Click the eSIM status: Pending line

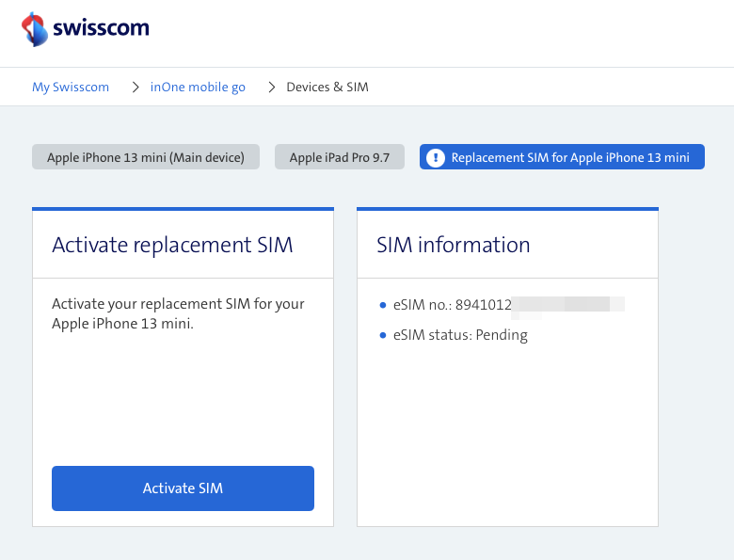(x=460, y=335)
